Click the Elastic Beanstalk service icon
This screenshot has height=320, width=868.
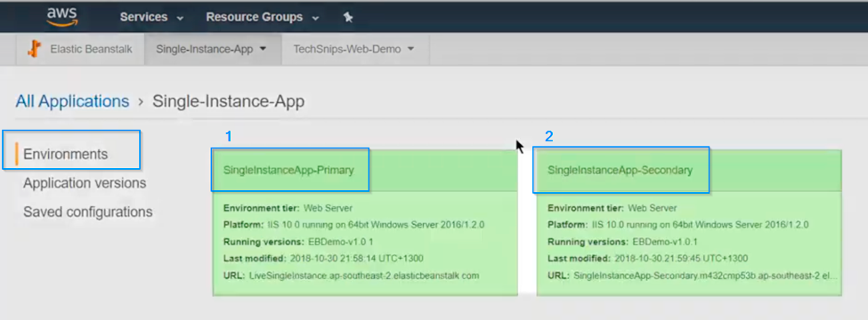tap(35, 49)
